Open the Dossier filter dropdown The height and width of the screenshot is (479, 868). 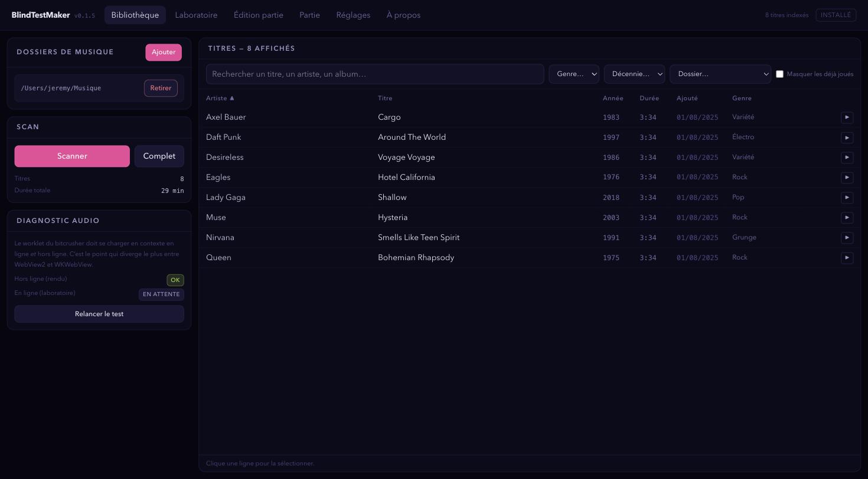(x=720, y=74)
